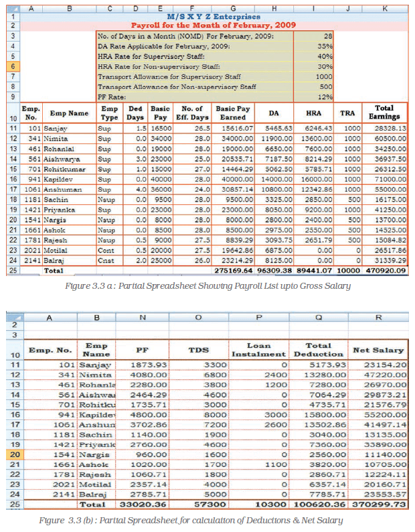The width and height of the screenshot is (415, 532).
Task: Select Sanjay's name cell in first sheet
Action: point(70,129)
